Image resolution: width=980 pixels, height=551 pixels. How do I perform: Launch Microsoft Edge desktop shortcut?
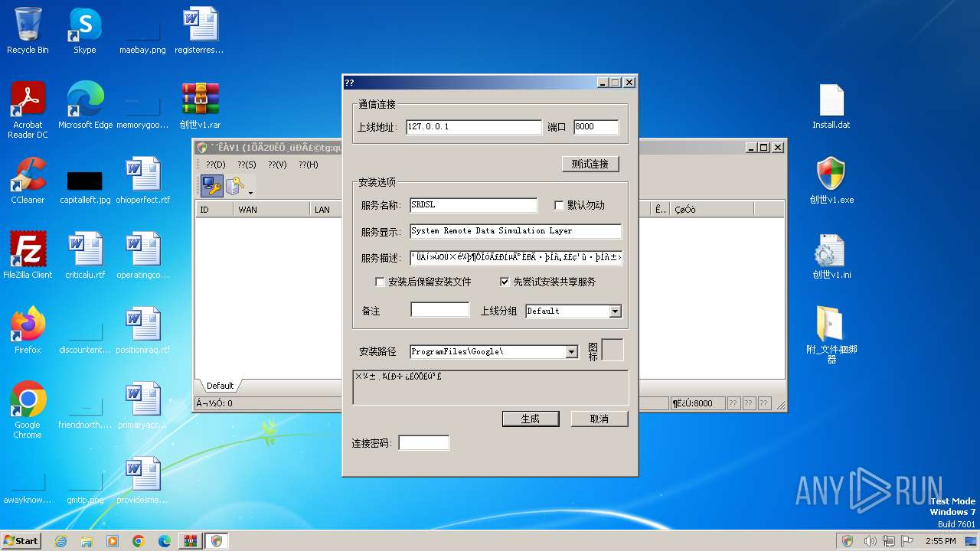[85, 106]
